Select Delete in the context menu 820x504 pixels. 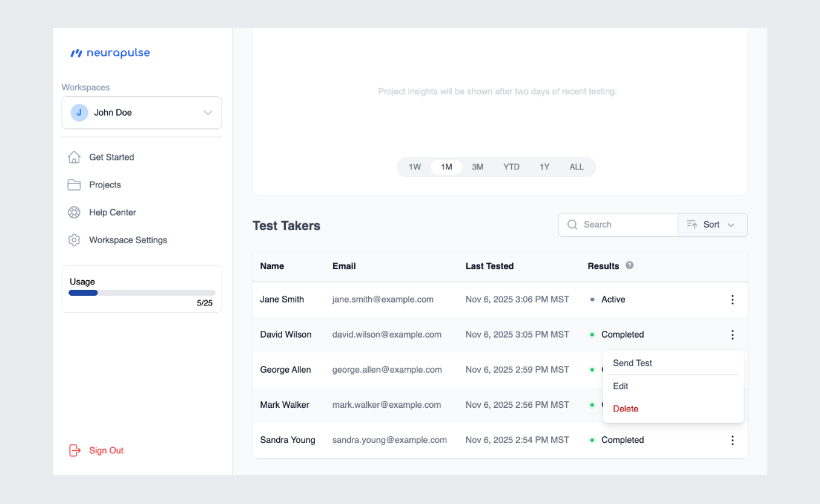coord(673,409)
